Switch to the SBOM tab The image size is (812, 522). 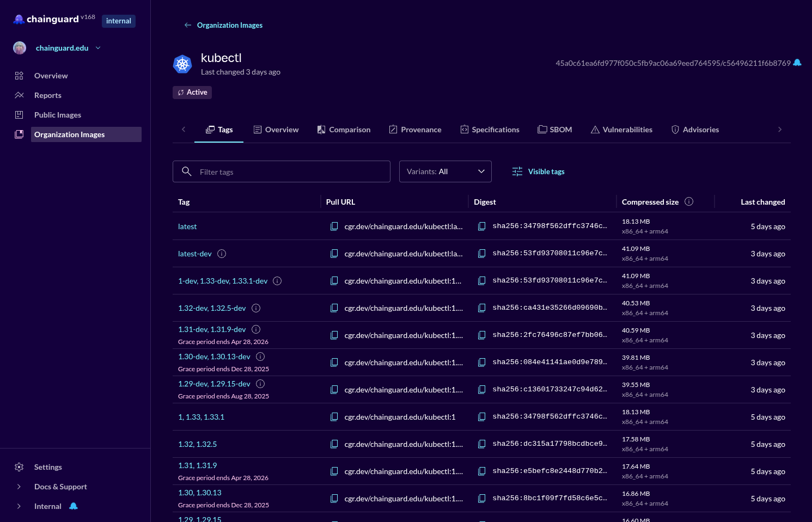click(555, 129)
